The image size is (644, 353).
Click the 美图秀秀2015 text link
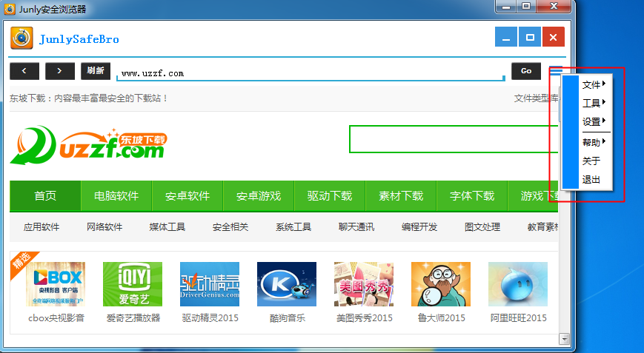coord(365,318)
